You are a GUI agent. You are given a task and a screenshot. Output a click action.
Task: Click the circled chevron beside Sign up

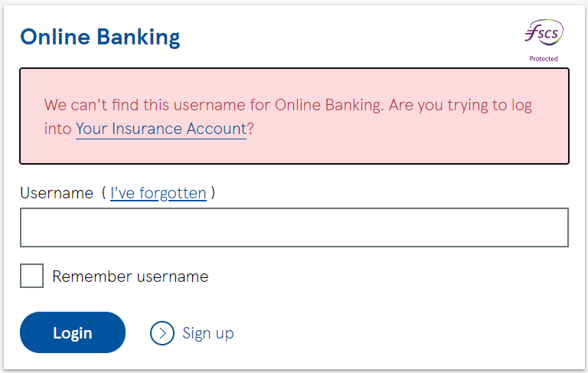click(162, 333)
